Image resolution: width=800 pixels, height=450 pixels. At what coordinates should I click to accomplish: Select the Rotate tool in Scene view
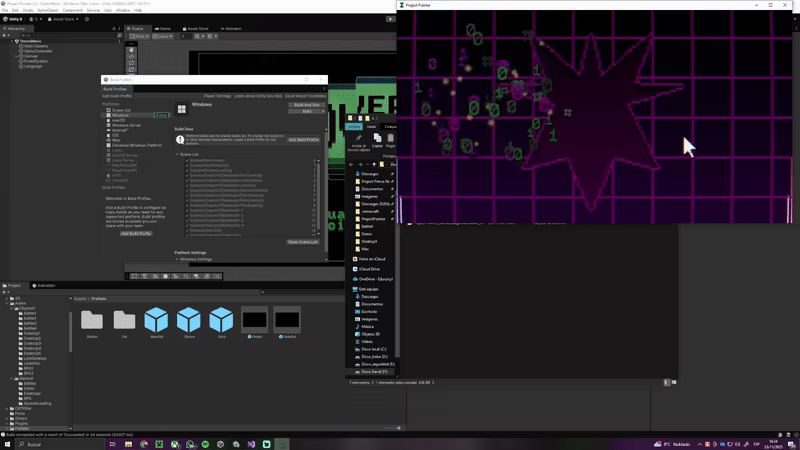pyautogui.click(x=132, y=63)
